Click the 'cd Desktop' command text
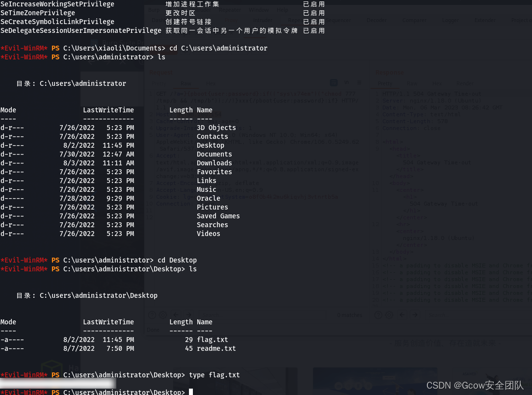 177,260
